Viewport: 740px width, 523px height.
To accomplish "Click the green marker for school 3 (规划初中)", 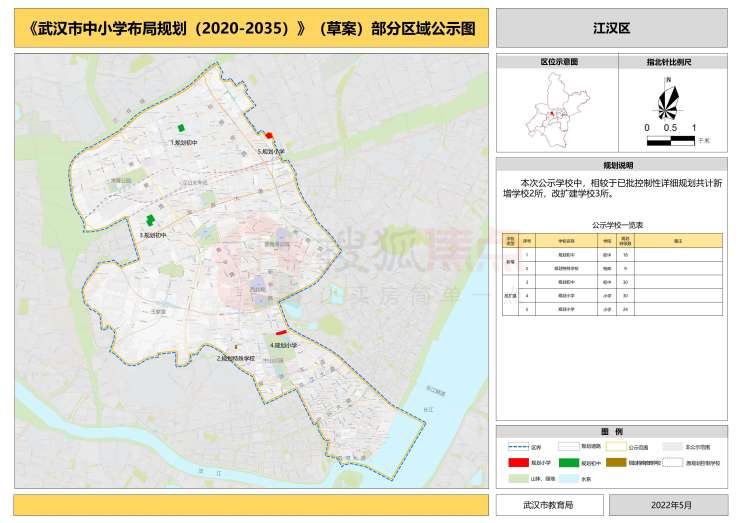I will (151, 220).
